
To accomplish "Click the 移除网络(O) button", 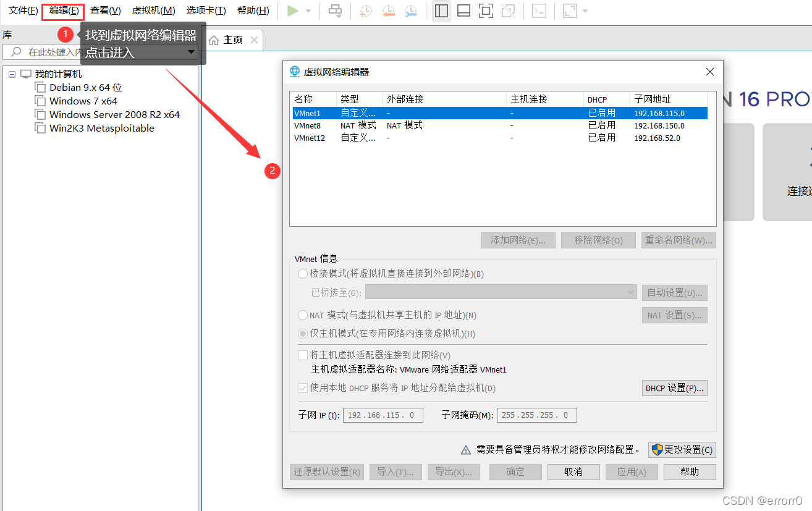I will coord(598,240).
